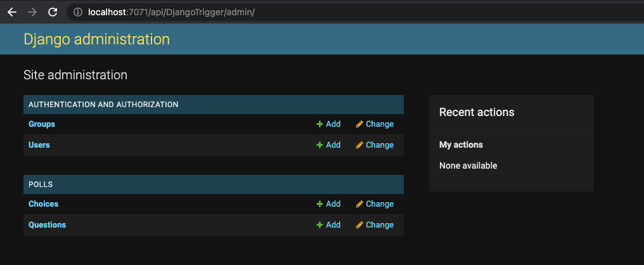Screen dimensions: 644x265
Task: Click the browser back arrow
Action: pyautogui.click(x=12, y=12)
